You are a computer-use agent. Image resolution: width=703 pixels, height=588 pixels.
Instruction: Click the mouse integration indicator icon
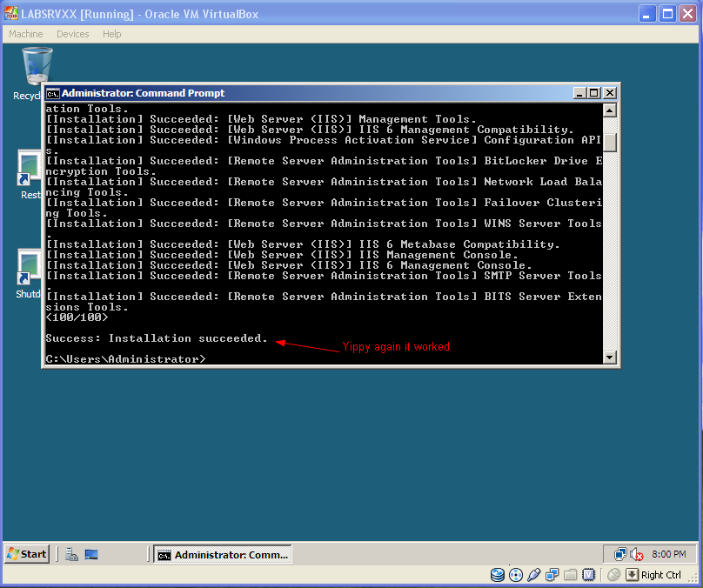pyautogui.click(x=613, y=575)
